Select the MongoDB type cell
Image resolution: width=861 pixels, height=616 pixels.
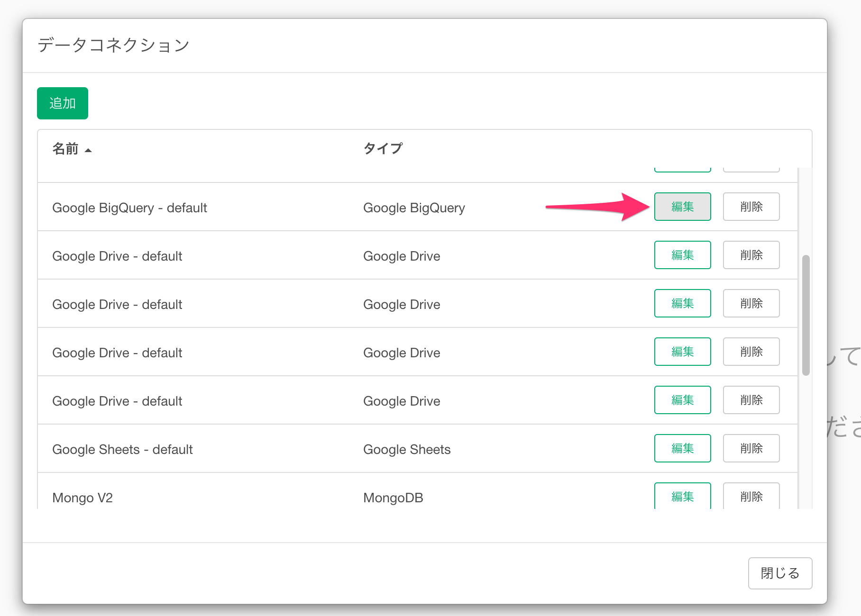click(x=393, y=498)
